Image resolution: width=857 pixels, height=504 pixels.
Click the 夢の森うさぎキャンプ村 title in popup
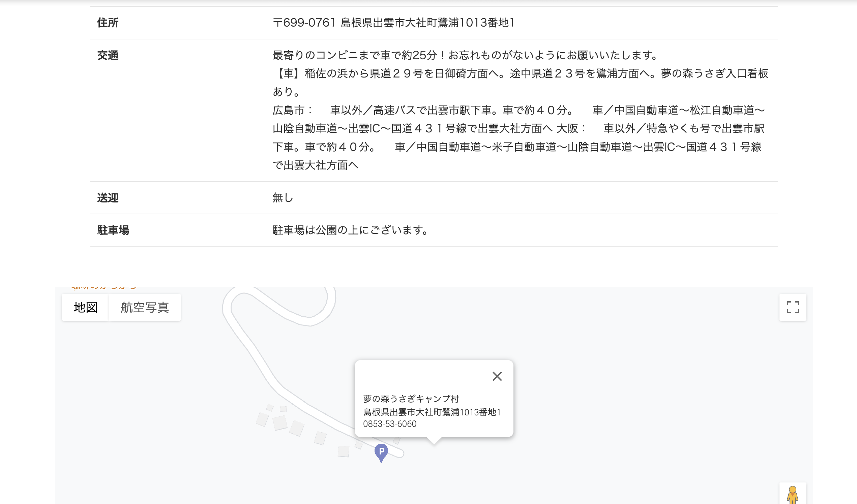pos(411,399)
